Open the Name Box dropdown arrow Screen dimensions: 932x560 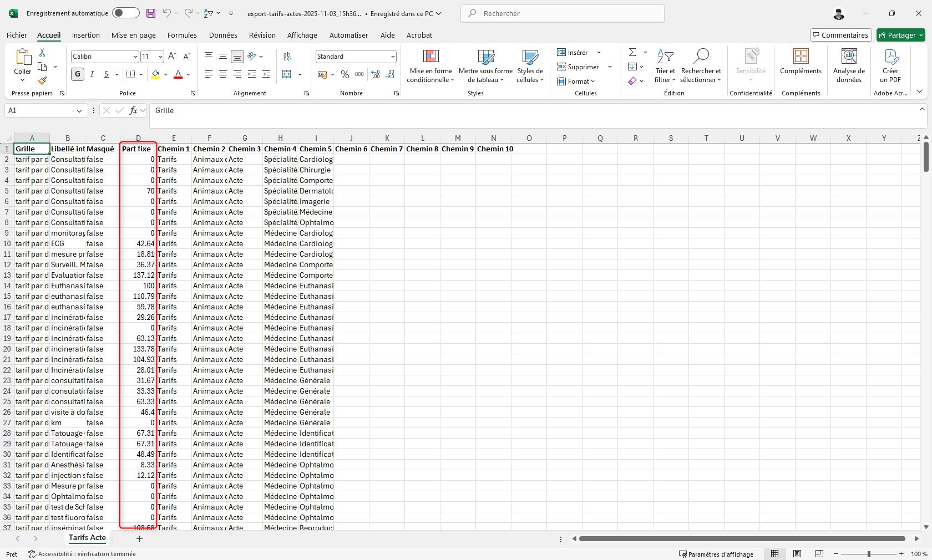pos(79,111)
